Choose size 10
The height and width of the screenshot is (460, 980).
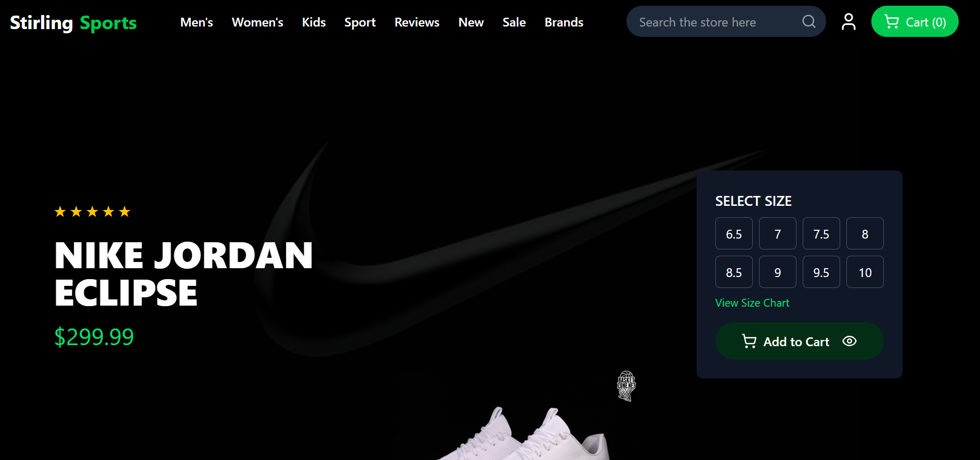[865, 272]
